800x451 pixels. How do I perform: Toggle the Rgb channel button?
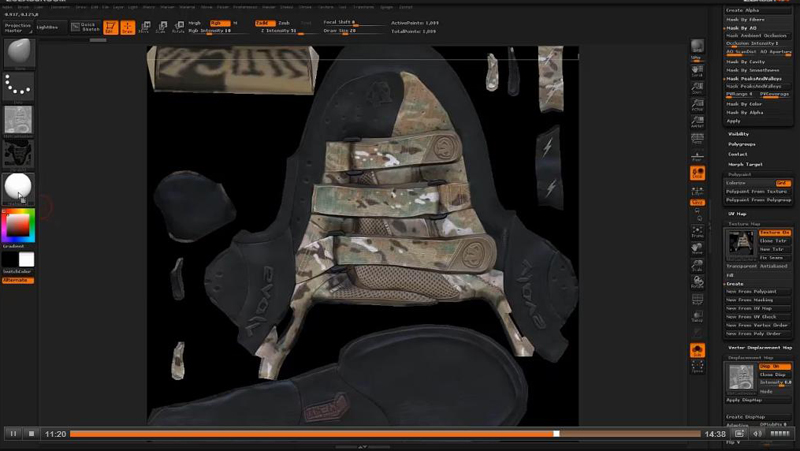(x=216, y=22)
